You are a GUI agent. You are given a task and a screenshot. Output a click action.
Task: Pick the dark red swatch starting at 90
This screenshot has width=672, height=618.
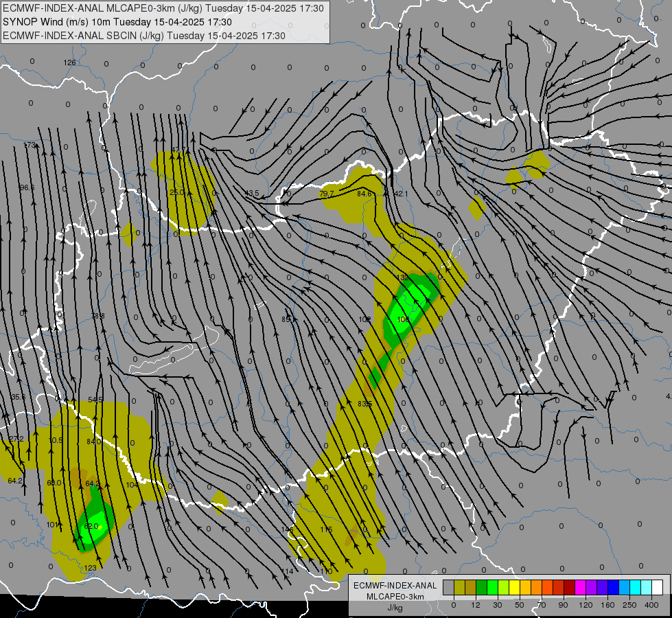569,587
